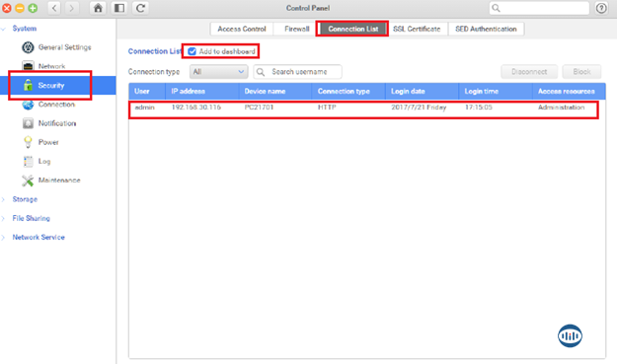The width and height of the screenshot is (617, 364).
Task: Uncheck Add to dashboard checkbox
Action: click(x=193, y=51)
